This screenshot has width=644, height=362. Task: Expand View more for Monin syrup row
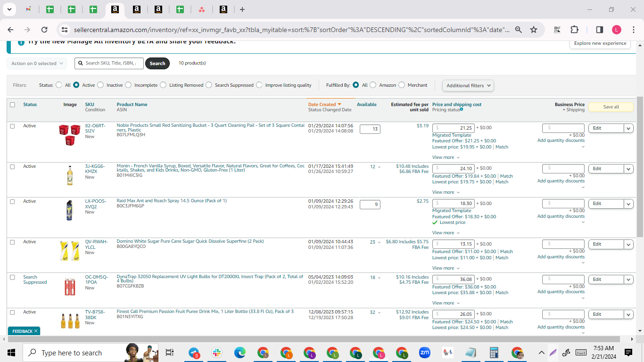coord(446,192)
